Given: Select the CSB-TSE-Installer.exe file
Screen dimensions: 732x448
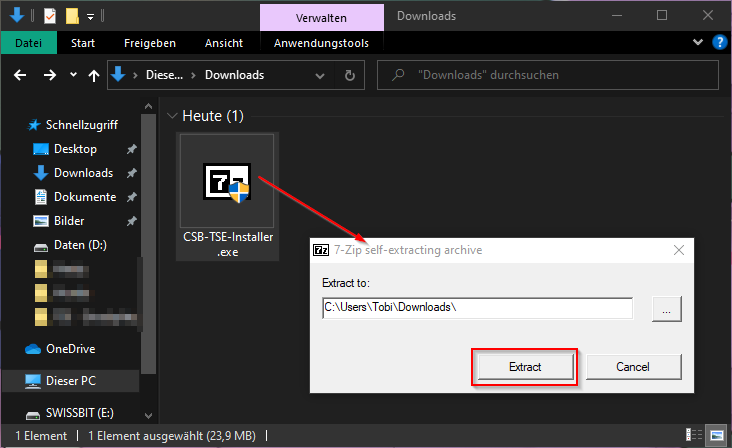Looking at the screenshot, I should click(x=227, y=196).
